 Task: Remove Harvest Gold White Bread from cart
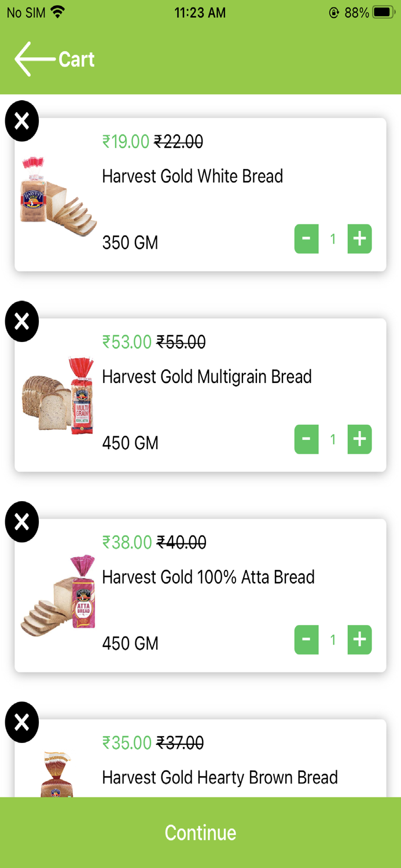[22, 121]
